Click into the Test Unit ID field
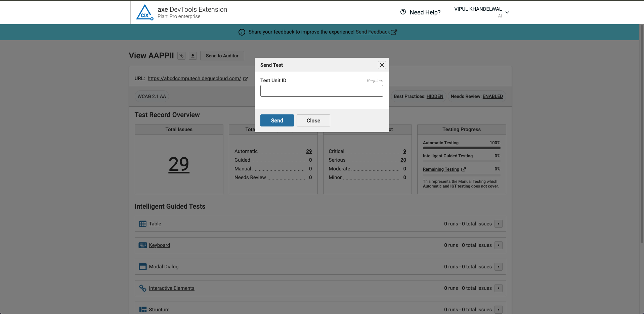Screen dimensions: 644x314 pyautogui.click(x=321, y=91)
